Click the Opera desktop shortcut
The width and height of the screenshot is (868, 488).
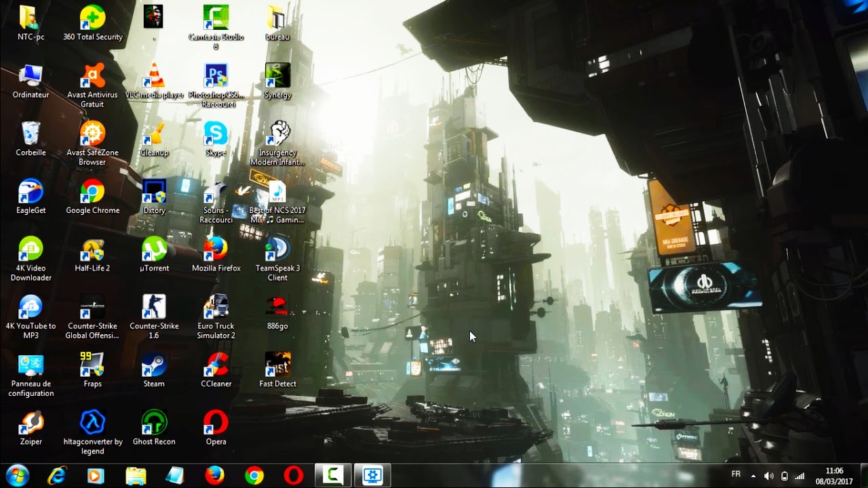[x=216, y=424]
